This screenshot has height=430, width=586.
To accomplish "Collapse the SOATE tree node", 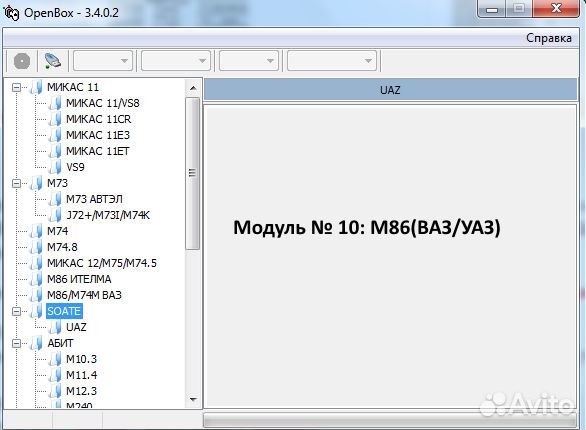I will coord(16,311).
